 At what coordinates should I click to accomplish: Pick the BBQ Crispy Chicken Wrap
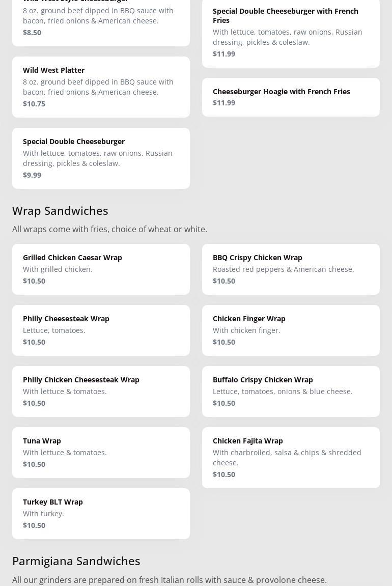pos(291,269)
